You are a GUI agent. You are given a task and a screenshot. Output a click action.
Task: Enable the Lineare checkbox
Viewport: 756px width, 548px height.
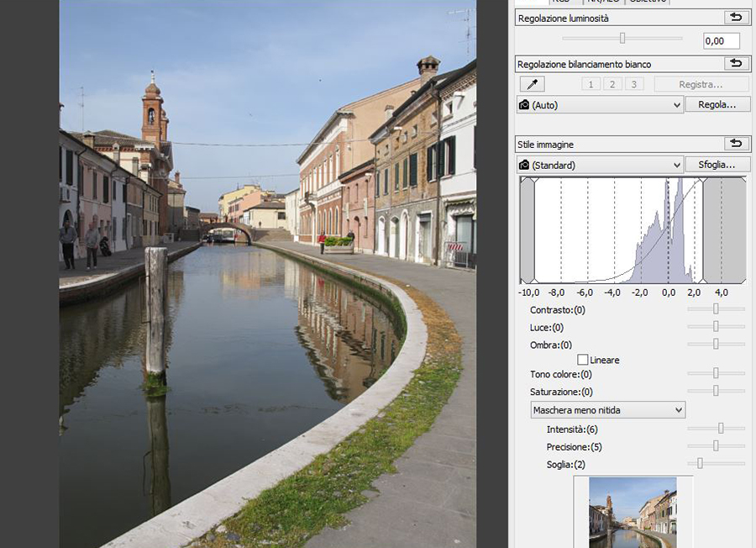[584, 360]
